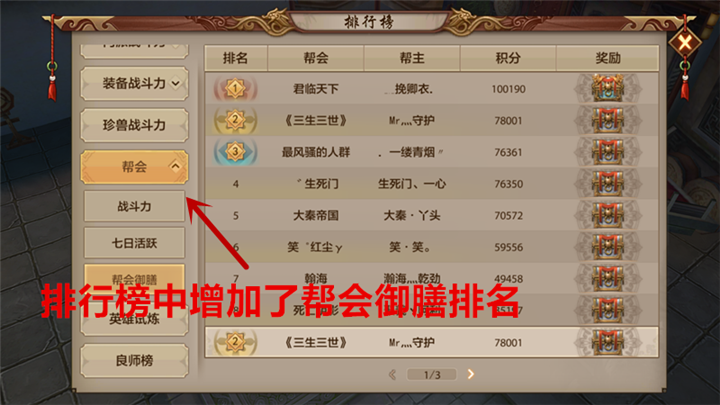Click reward chest in bottom highlighted 三生三世 row
This screenshot has width=720, height=405.
tap(608, 342)
